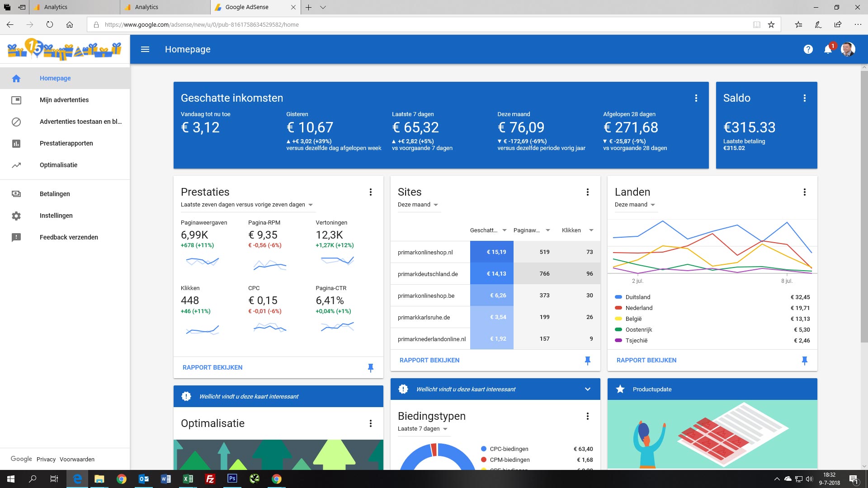Click the Homepage home icon in sidebar

(x=16, y=78)
